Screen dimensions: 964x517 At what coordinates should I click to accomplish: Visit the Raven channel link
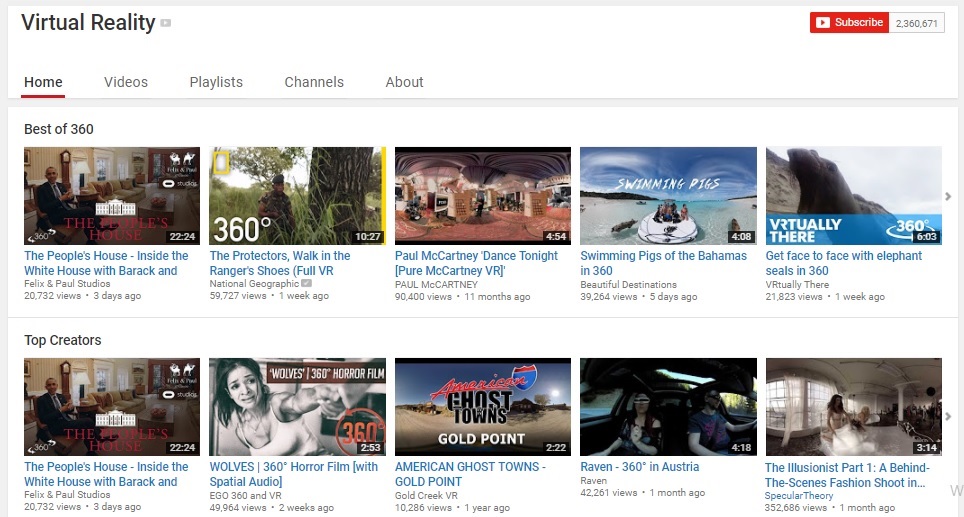593,481
